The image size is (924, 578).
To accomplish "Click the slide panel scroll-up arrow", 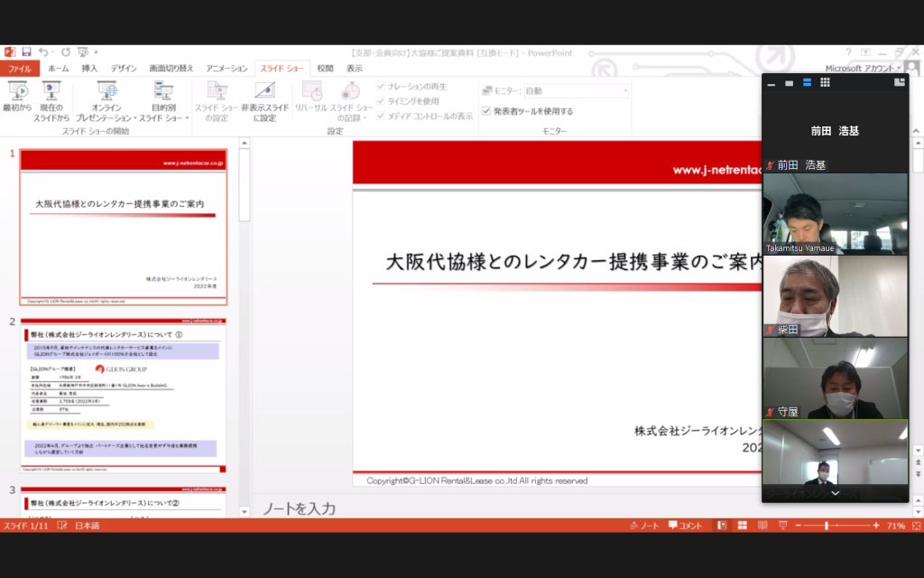I will click(245, 144).
